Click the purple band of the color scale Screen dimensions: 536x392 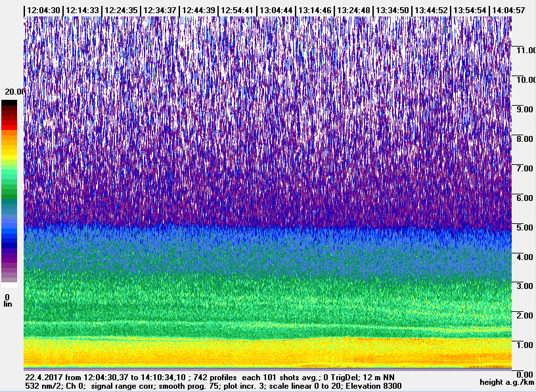click(9, 260)
